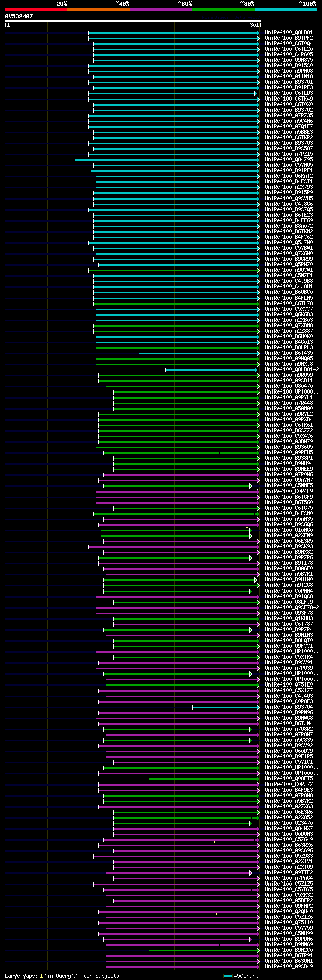Click the UniRef100_O80470 label

coord(289,386)
